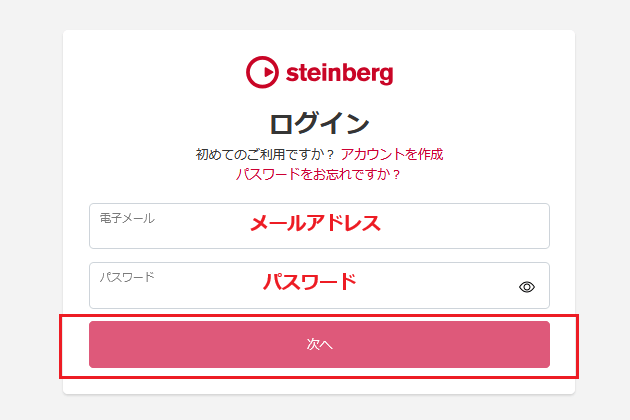Toggle password visibility with the eye icon
The height and width of the screenshot is (420, 630).
[x=527, y=287]
